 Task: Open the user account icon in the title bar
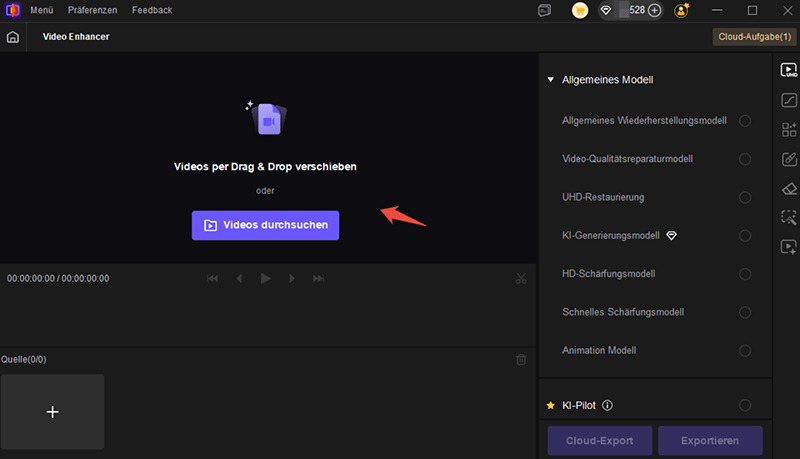682,10
